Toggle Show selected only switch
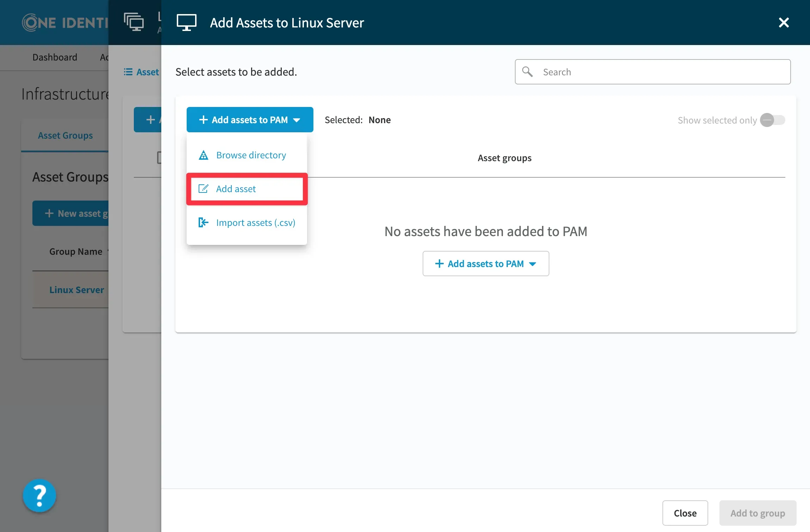The image size is (810, 532). [772, 120]
